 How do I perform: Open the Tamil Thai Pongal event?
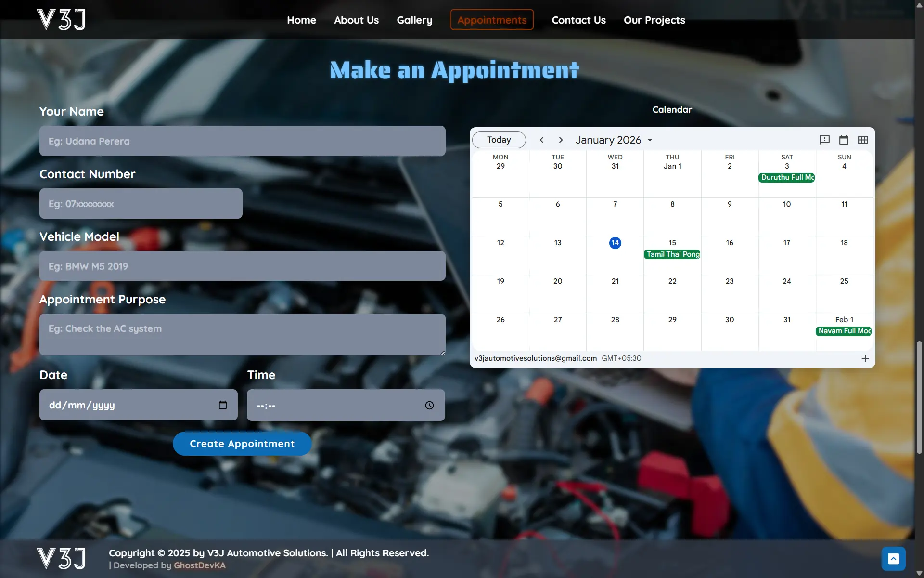(672, 254)
